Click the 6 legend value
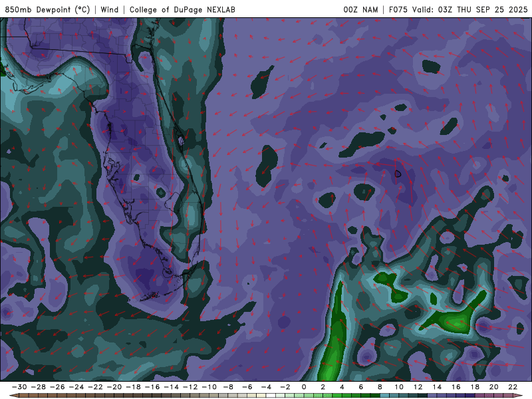The height and width of the screenshot is (399, 532). tap(360, 387)
